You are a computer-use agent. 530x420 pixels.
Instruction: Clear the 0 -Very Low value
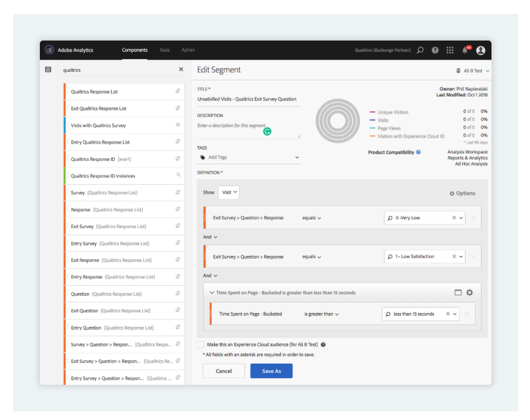point(454,218)
